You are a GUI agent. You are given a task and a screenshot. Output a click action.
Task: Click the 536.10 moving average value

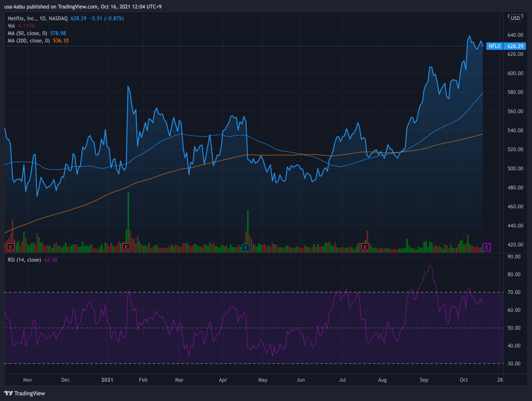pyautogui.click(x=60, y=41)
